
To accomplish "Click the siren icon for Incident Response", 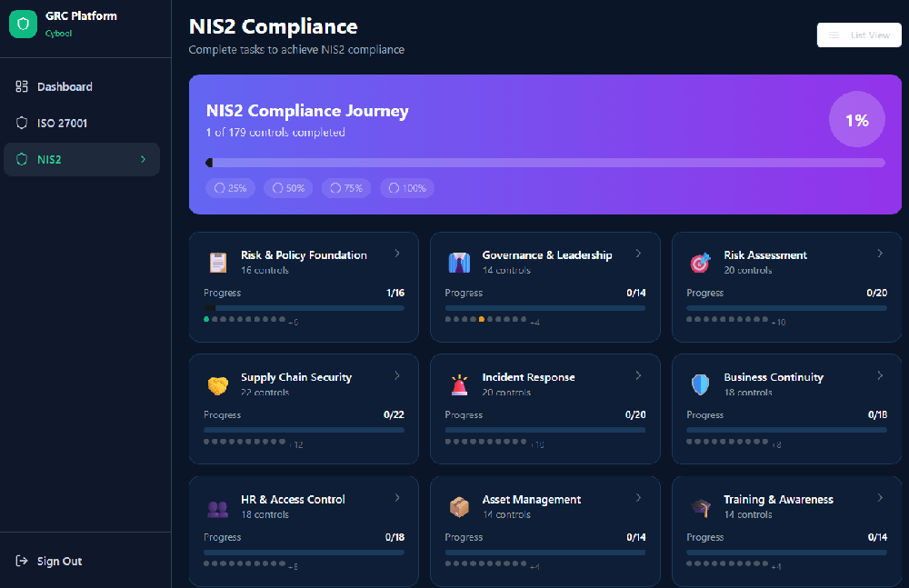I will pos(459,385).
